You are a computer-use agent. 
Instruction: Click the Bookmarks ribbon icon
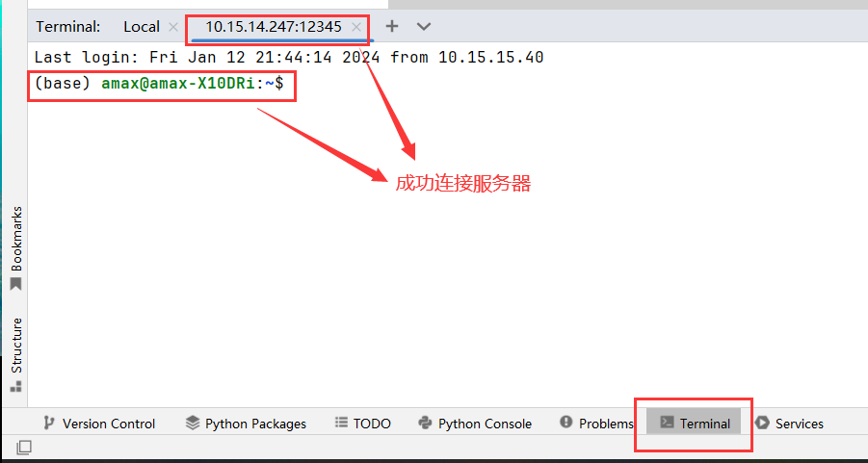tap(15, 284)
